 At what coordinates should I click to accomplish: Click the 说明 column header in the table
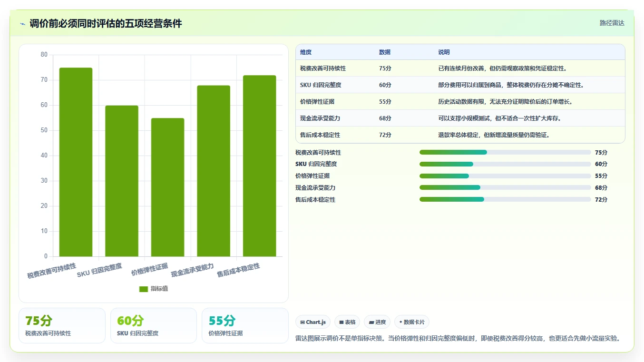point(444,52)
